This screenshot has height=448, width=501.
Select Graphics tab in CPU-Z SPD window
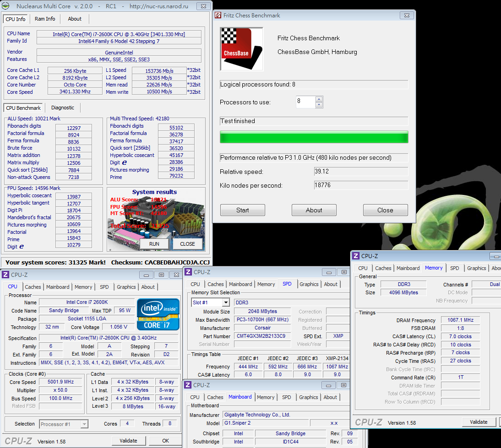point(309,284)
